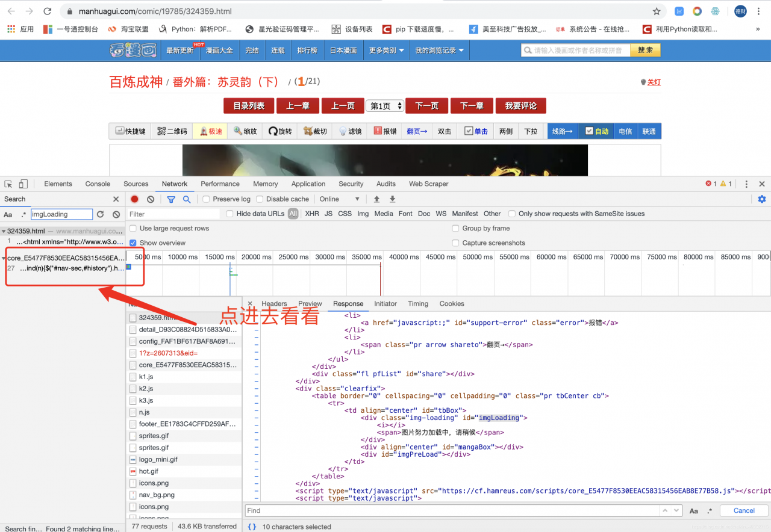
Task: Toggle the inspect element picker in DevTools
Action: click(x=8, y=184)
